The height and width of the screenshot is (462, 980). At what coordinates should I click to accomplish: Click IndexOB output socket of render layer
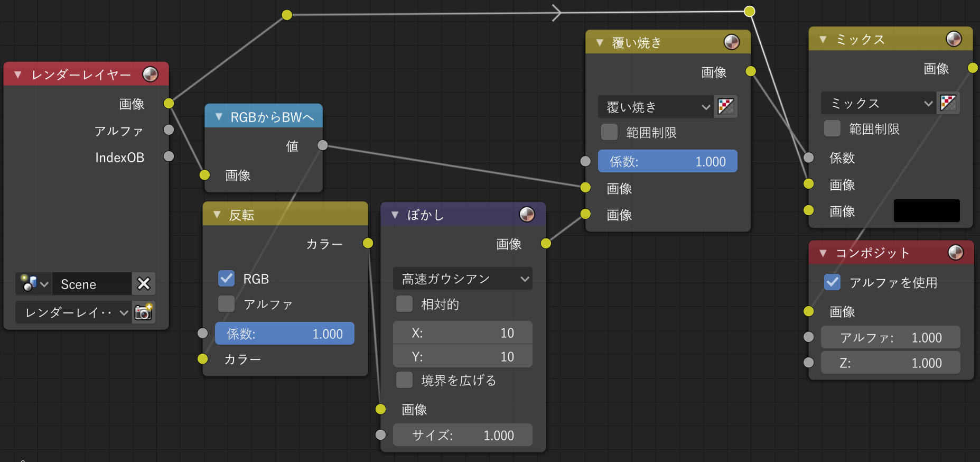(x=169, y=156)
